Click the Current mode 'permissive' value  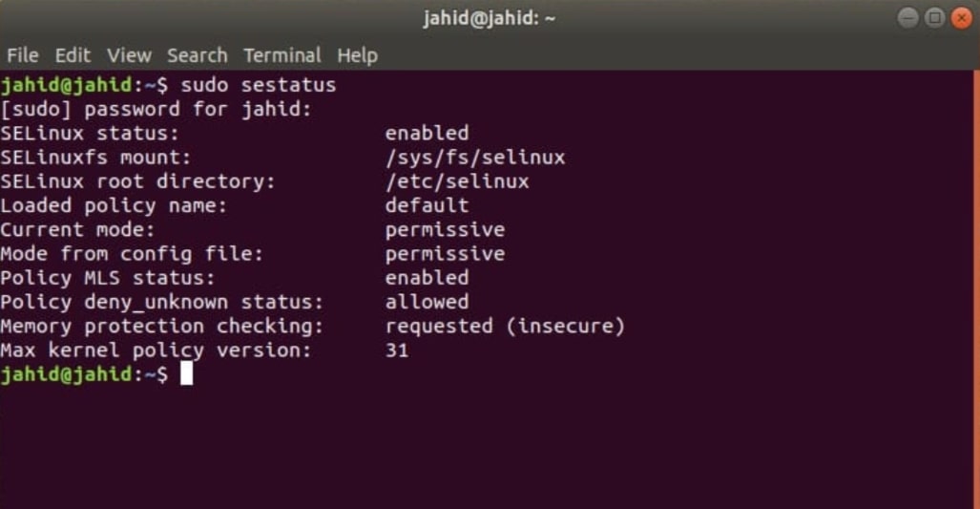click(x=445, y=230)
